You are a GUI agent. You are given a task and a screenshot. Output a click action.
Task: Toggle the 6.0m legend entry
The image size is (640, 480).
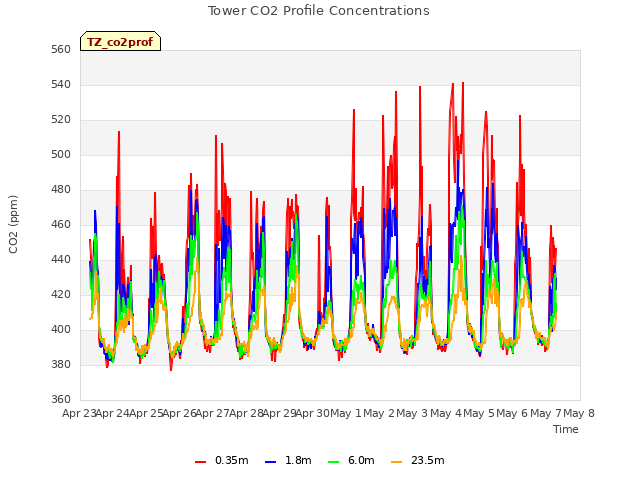[x=351, y=460]
